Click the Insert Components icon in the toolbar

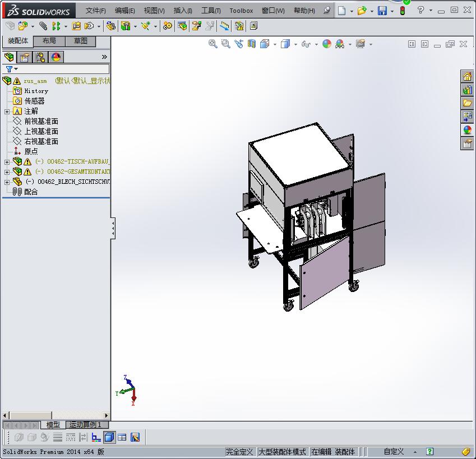[23, 26]
